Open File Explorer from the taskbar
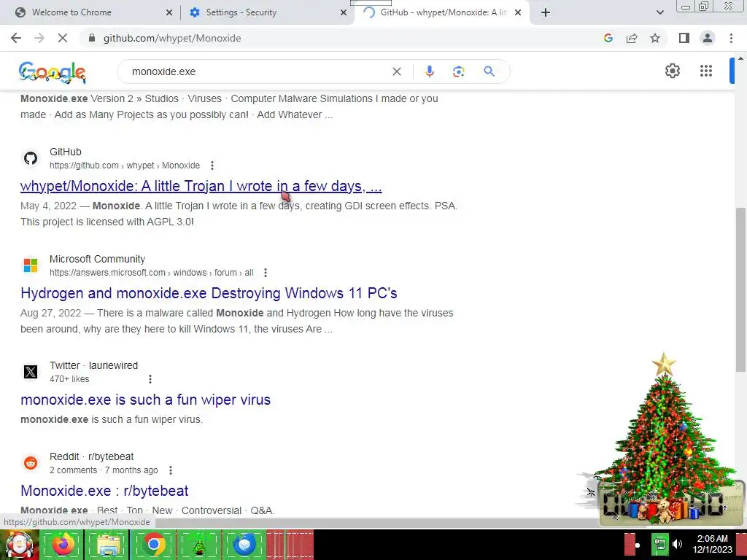747x560 pixels. 108,544
